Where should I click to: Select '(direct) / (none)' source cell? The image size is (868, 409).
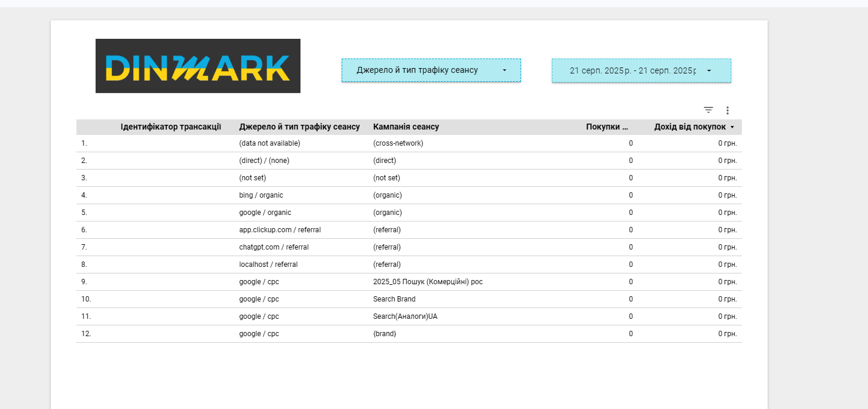264,161
